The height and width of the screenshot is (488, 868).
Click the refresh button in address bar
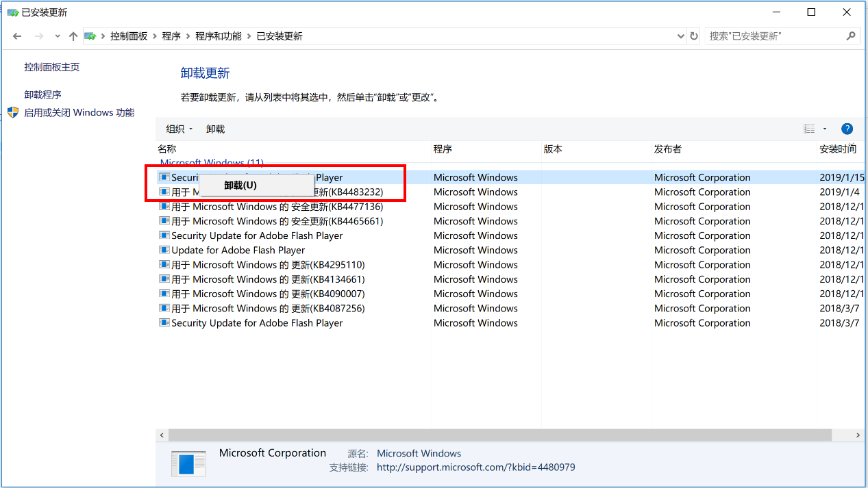click(x=694, y=36)
